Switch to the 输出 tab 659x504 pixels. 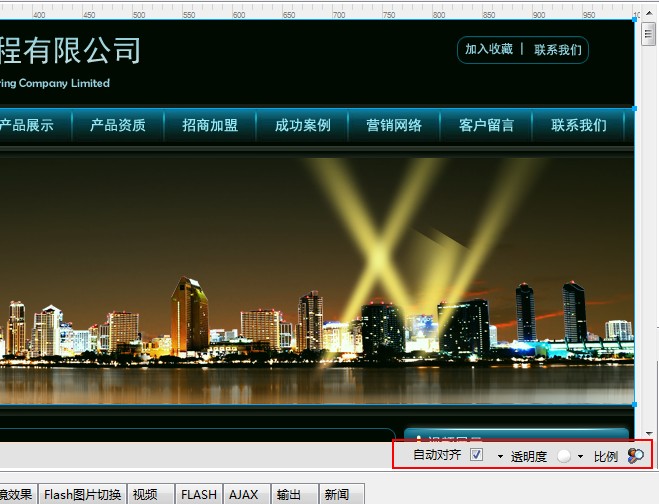[x=295, y=494]
